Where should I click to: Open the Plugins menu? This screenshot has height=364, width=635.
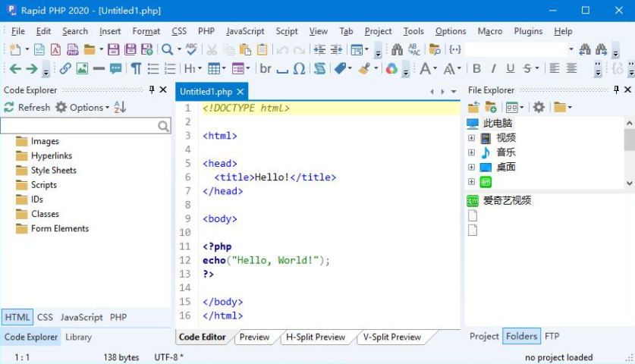(528, 31)
